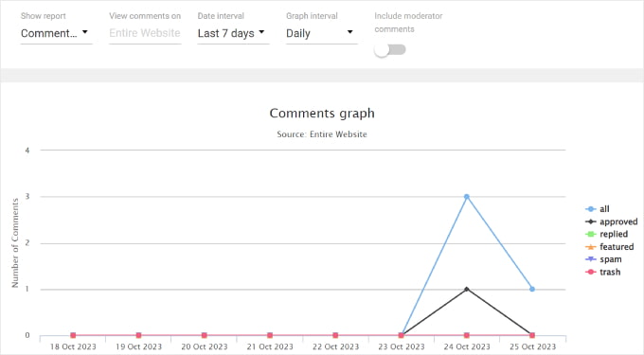The width and height of the screenshot is (644, 355).
Task: Open the Date interval Last 7 days dropdown
Action: click(233, 33)
